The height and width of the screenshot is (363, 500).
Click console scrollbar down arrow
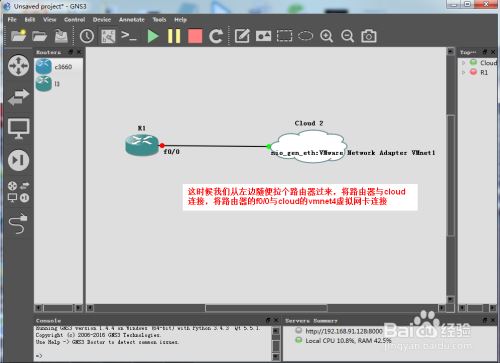(276, 357)
